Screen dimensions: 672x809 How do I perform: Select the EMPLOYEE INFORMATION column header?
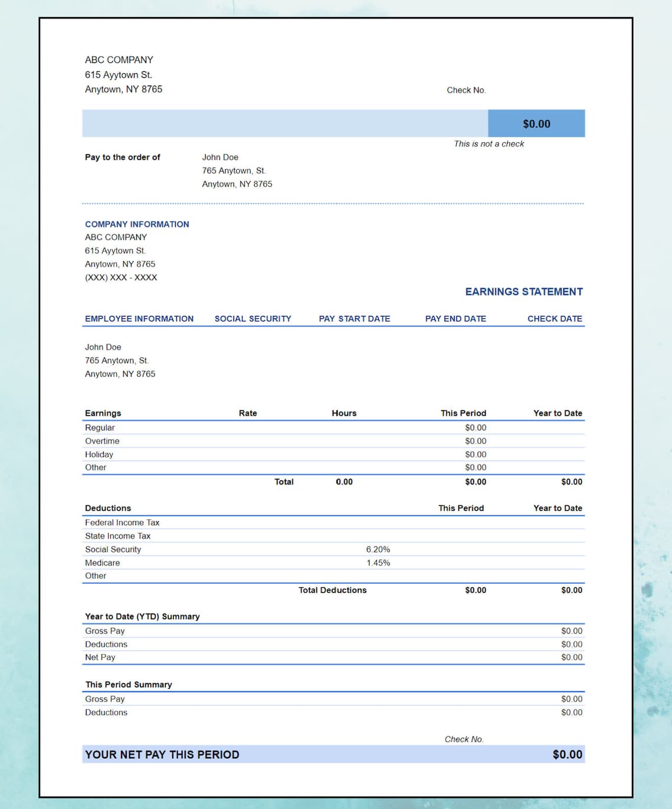(139, 318)
